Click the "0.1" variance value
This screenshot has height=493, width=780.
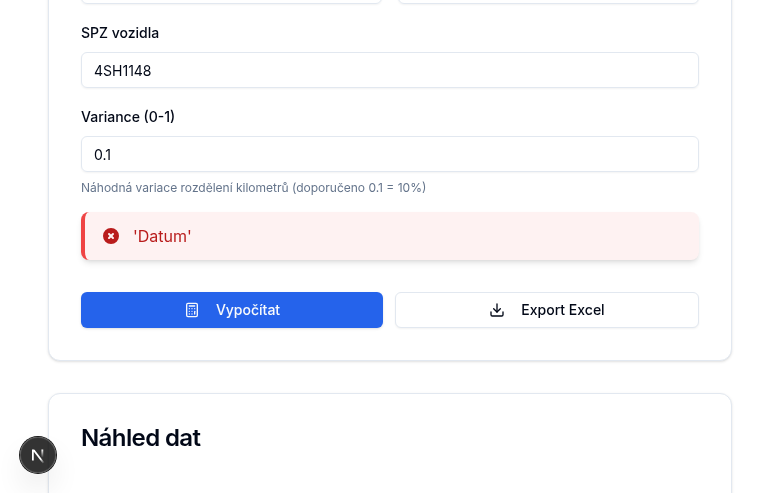103,154
